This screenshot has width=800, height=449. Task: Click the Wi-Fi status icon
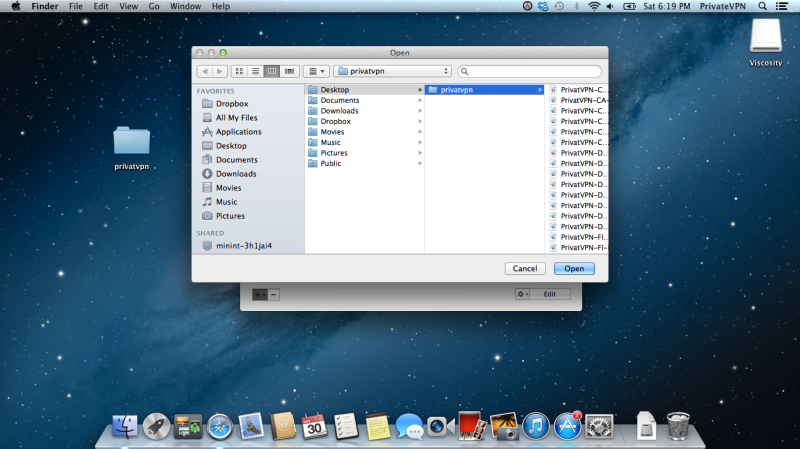[593, 6]
